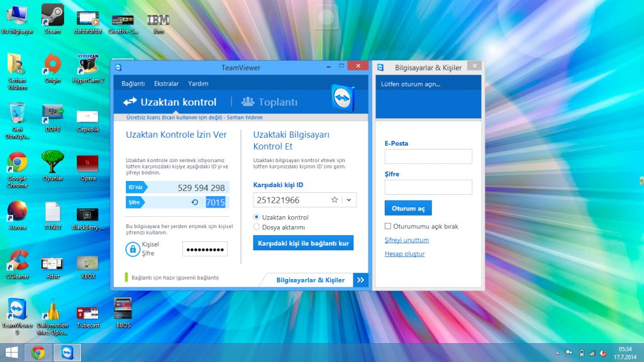Select the Uzaktan kontrol radio button
Image resolution: width=644 pixels, height=362 pixels.
(x=257, y=217)
